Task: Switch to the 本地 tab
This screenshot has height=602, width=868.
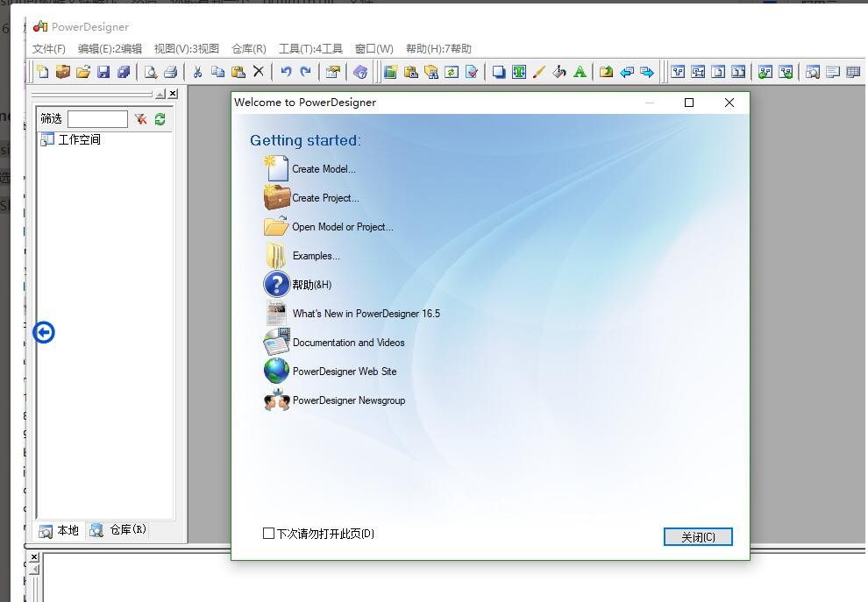Action: click(x=59, y=531)
